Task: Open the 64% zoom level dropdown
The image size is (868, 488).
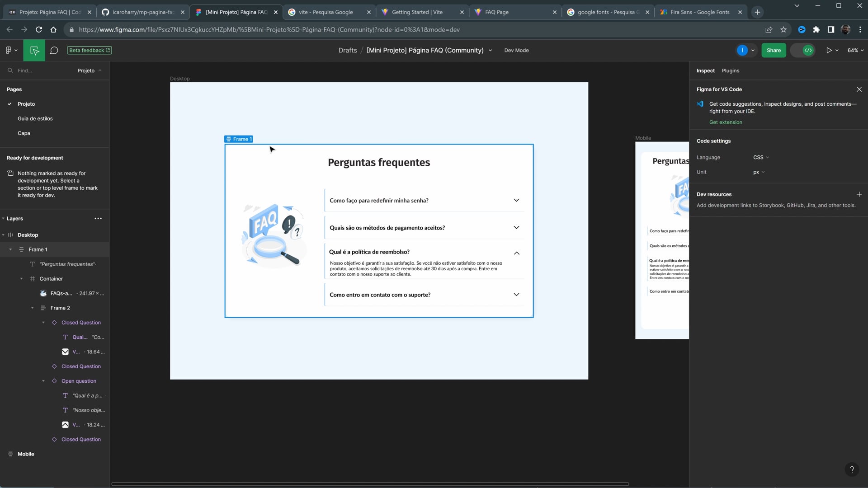Action: (855, 50)
